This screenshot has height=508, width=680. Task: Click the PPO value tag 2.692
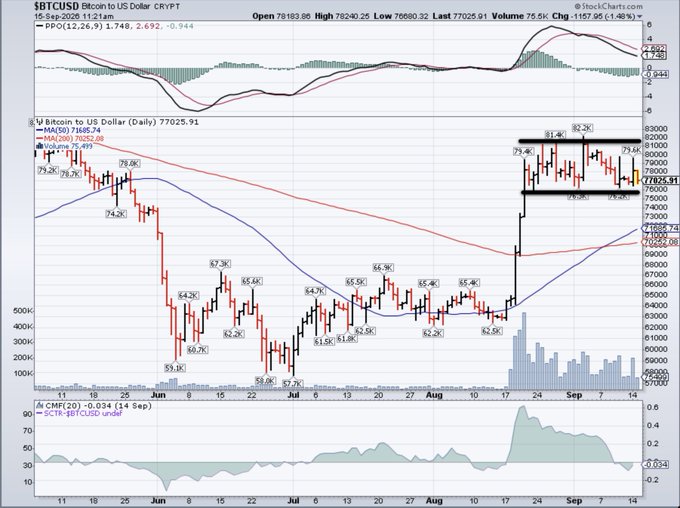655,49
